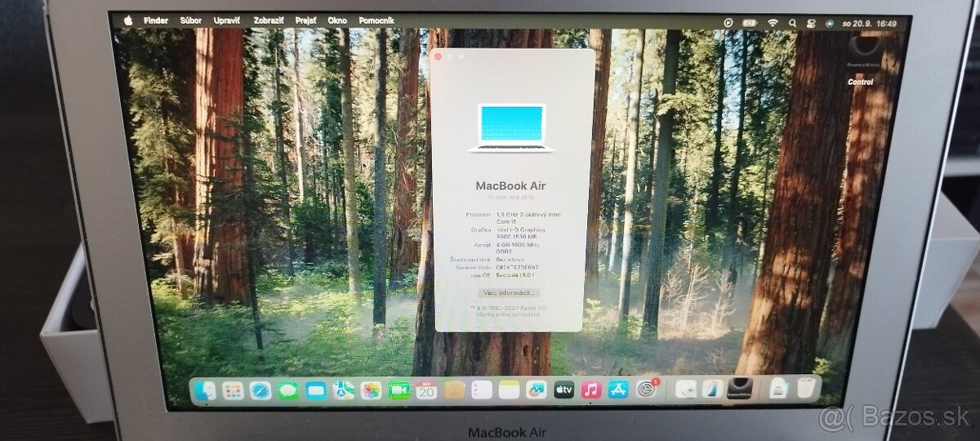Open Contacts from the Dock
This screenshot has height=441, width=980.
[454, 390]
